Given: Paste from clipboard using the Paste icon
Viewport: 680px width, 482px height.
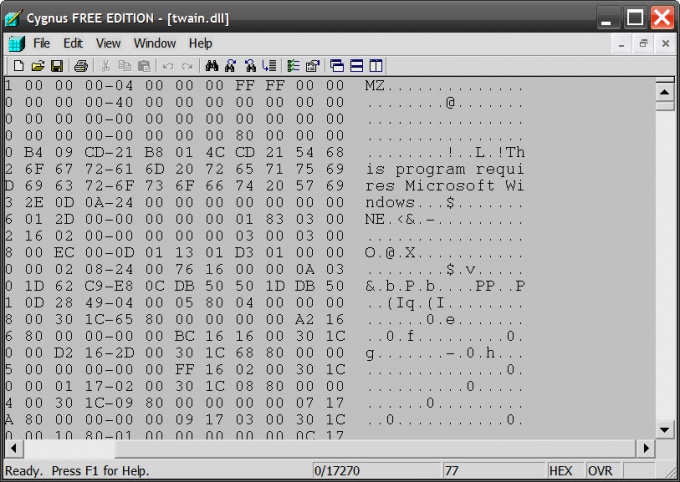Looking at the screenshot, I should [x=144, y=66].
